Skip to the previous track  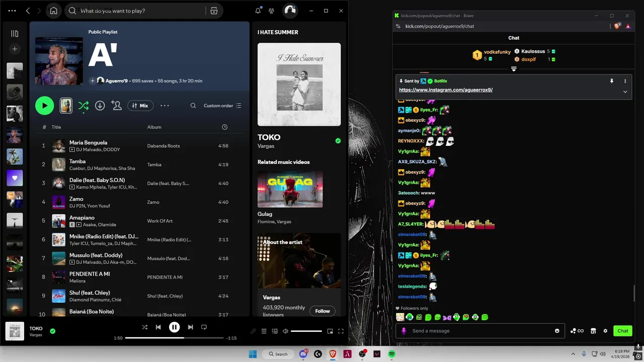click(x=158, y=327)
